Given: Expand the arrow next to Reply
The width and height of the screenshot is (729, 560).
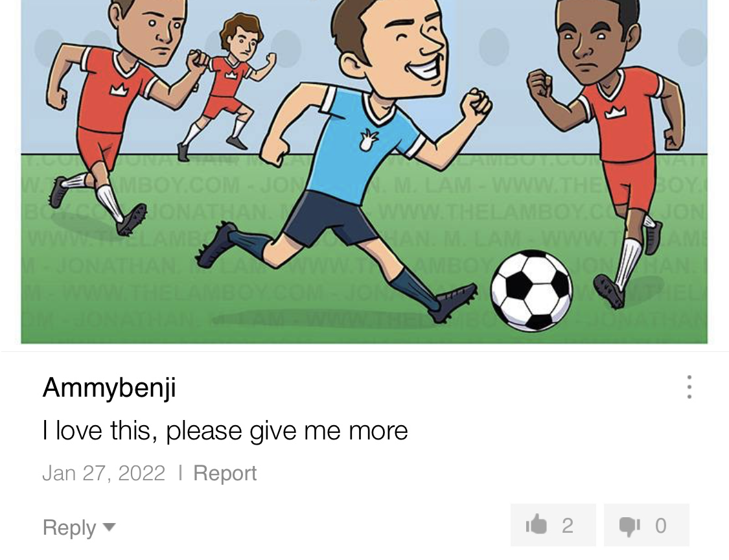Looking at the screenshot, I should (x=109, y=527).
